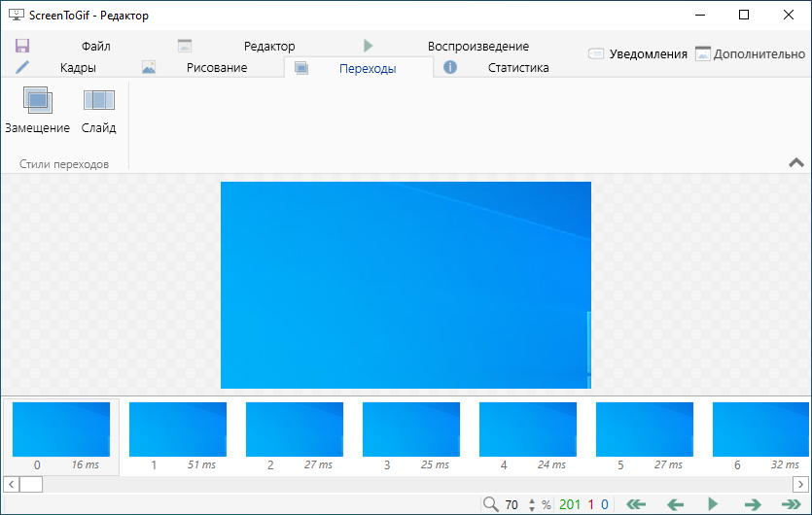Switch to the Воспроизведение tab
The height and width of the screenshot is (515, 812).
[478, 46]
